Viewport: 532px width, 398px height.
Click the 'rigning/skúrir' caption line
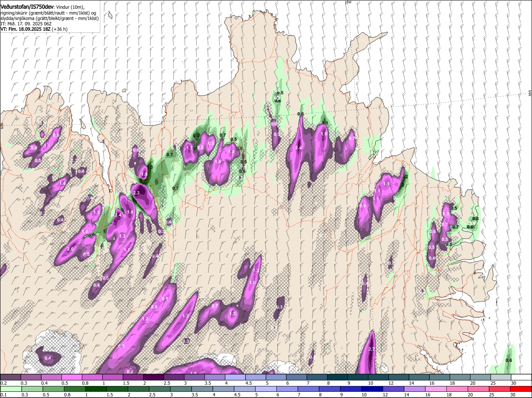pos(48,13)
